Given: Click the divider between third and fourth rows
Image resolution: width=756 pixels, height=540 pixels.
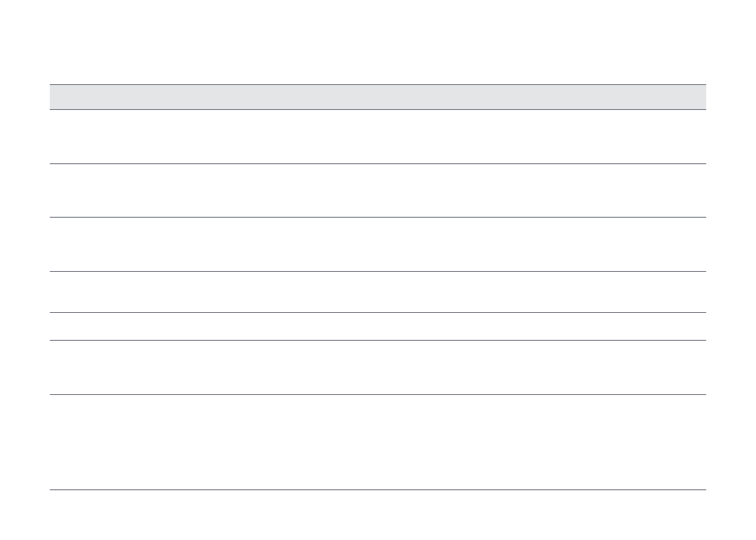Looking at the screenshot, I should click(377, 272).
